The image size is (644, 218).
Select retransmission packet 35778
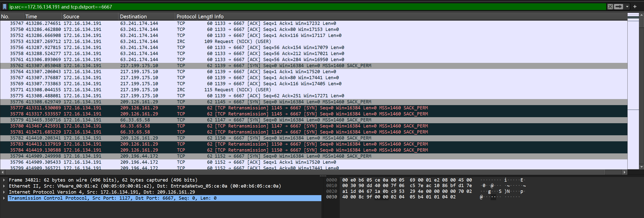(x=314, y=114)
